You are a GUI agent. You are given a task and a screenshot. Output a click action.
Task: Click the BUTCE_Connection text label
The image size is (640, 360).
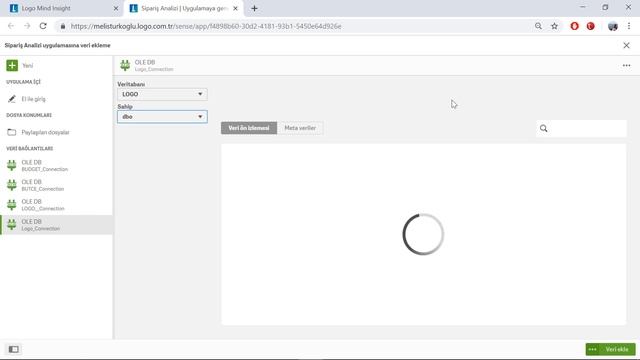42,189
